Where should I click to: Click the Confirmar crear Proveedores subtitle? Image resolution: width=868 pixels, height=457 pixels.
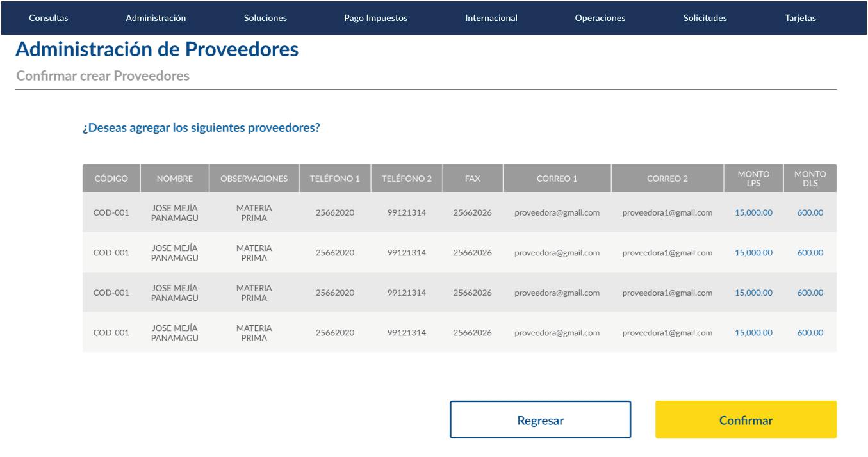click(x=102, y=76)
